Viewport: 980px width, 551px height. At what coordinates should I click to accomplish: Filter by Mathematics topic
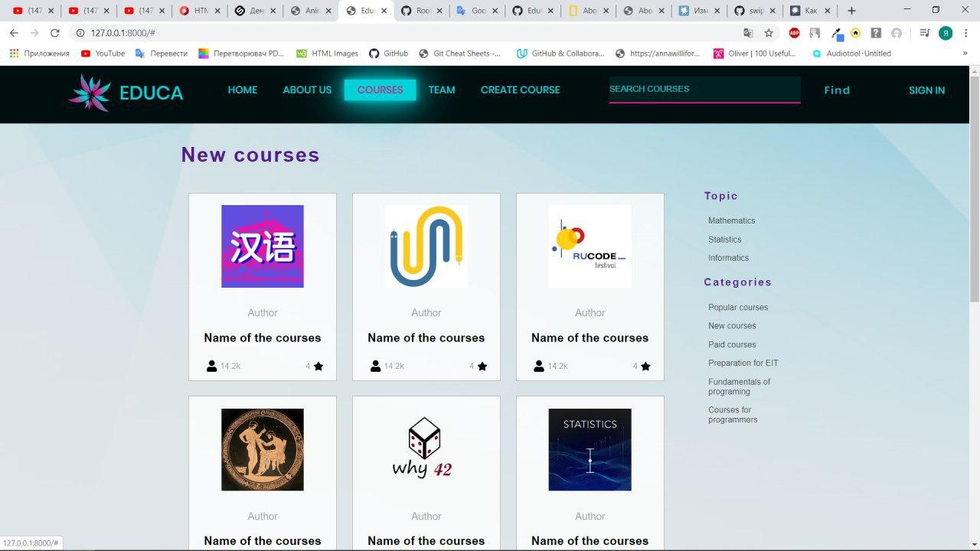point(731,220)
